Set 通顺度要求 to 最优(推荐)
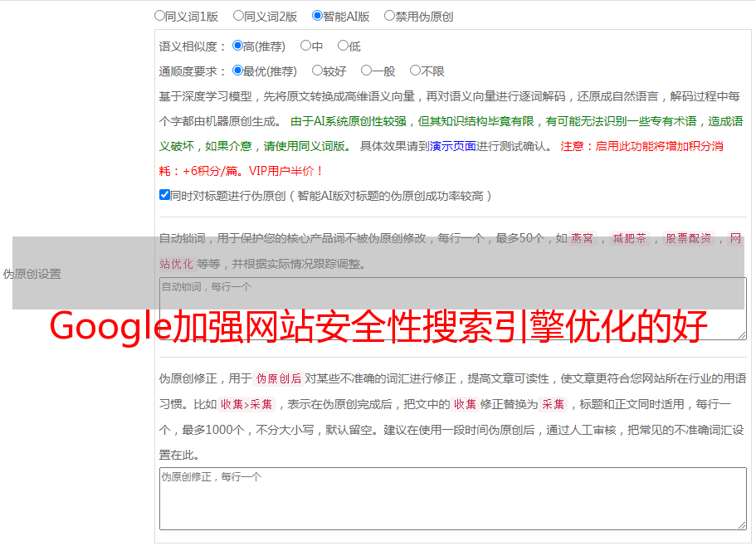Viewport: 756px width, 546px height. click(x=237, y=71)
